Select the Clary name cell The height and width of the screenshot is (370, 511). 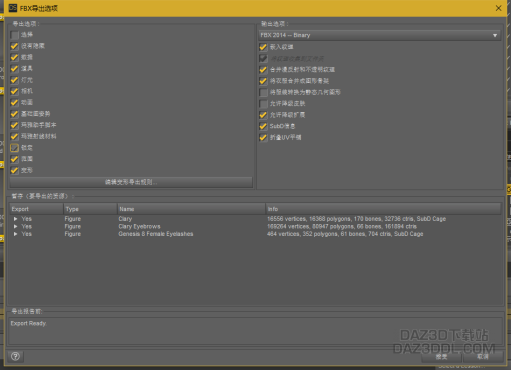[125, 219]
